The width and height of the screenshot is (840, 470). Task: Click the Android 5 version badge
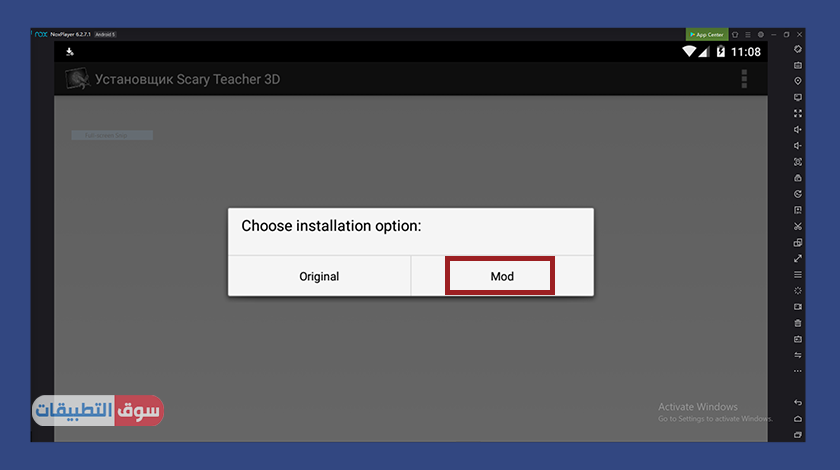click(105, 34)
